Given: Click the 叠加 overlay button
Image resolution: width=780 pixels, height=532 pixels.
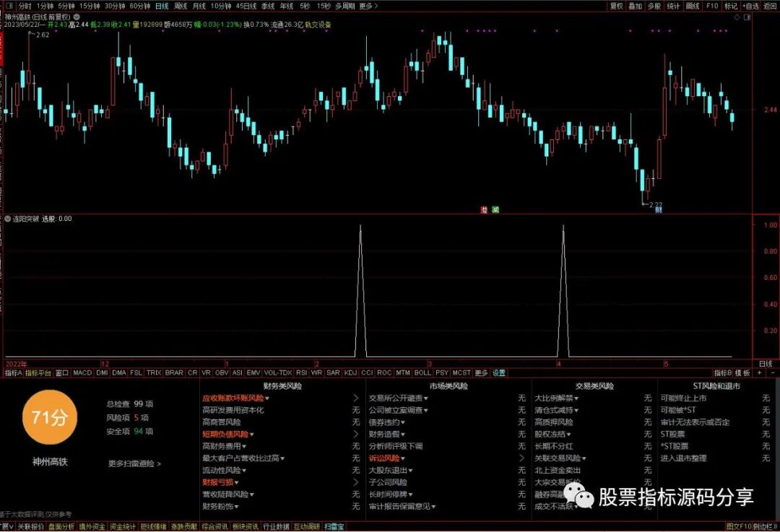Looking at the screenshot, I should pyautogui.click(x=636, y=6).
